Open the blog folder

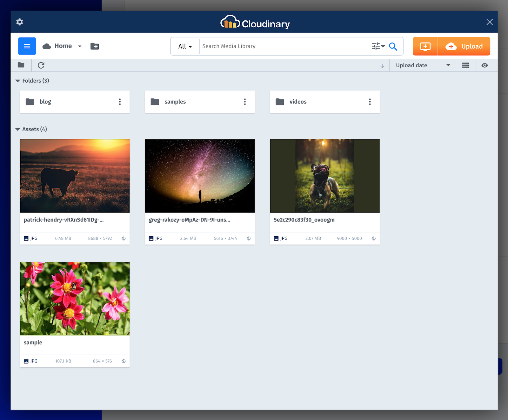(x=75, y=102)
